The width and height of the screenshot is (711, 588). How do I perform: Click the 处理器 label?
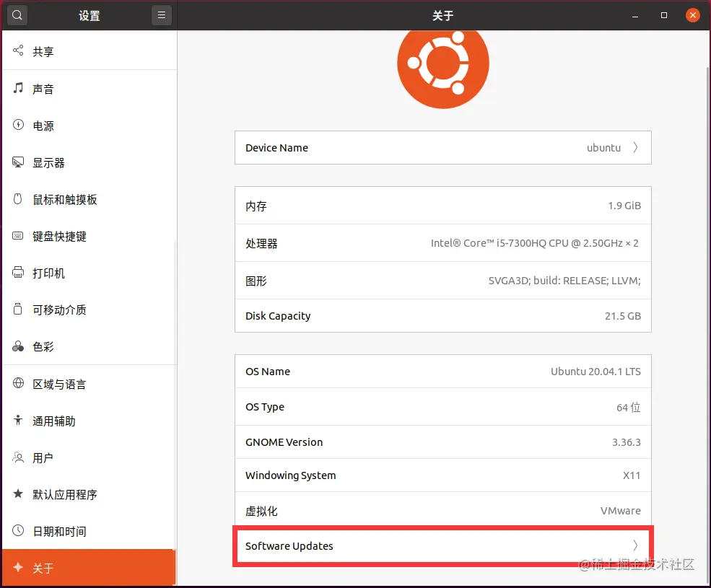pyautogui.click(x=261, y=243)
